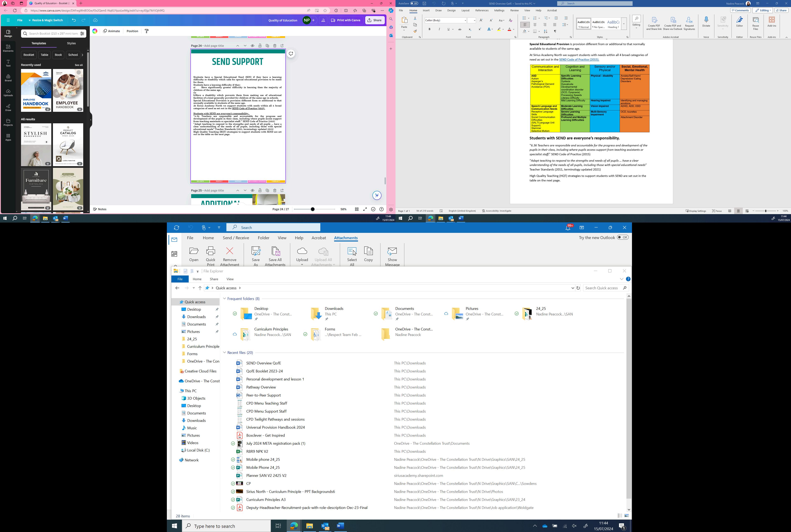Open the font name dropdown in Word

465,20
